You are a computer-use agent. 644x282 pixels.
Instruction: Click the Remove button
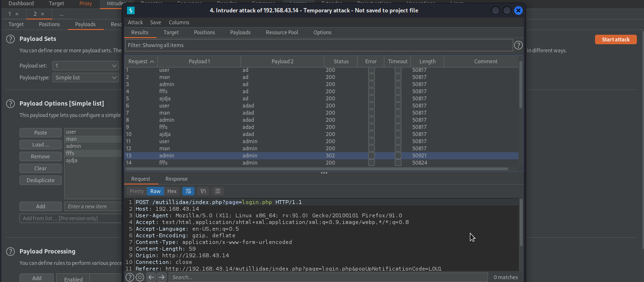pyautogui.click(x=40, y=156)
